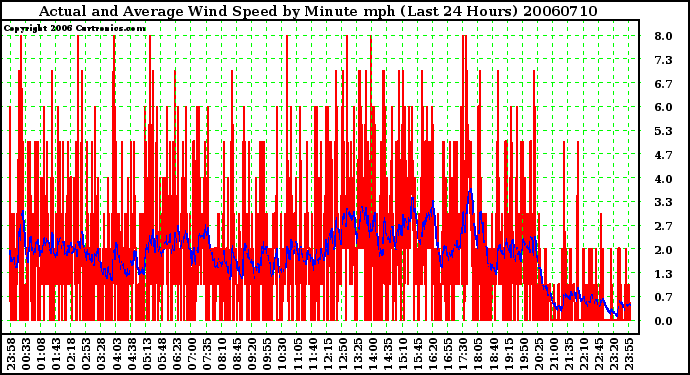This screenshot has width=690, height=375.
Task: Click the 14:00 time label
Action: [x=373, y=354]
